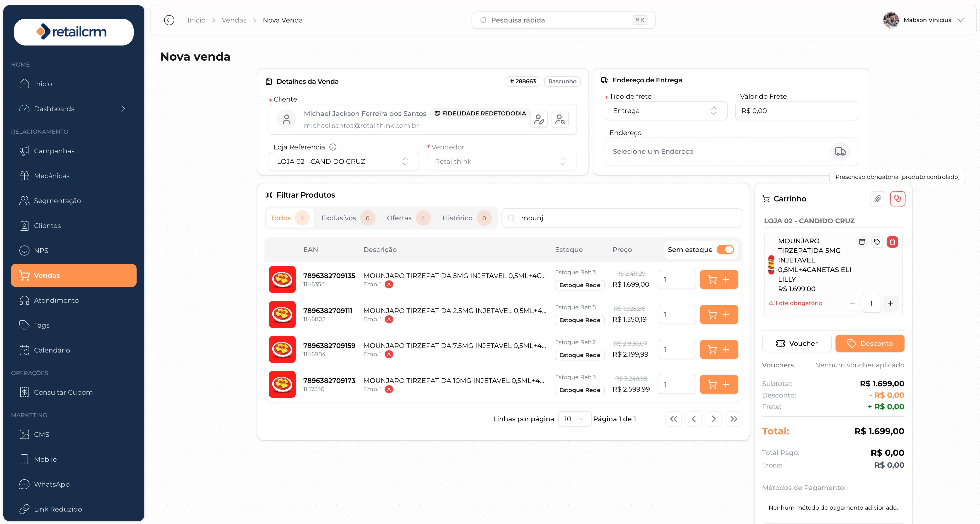
Task: Click Loja Referência info icon
Action: 333,147
